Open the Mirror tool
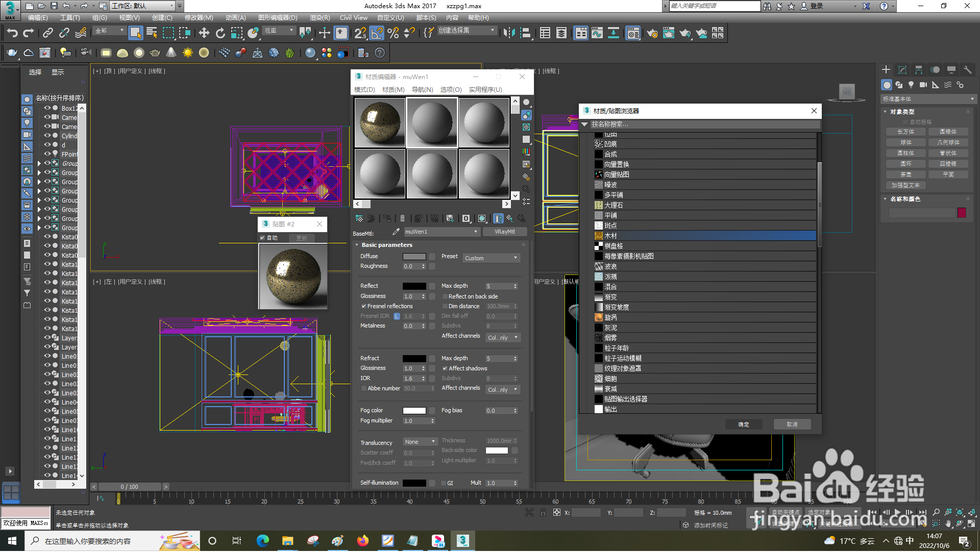This screenshot has width=980, height=552. pyautogui.click(x=509, y=33)
